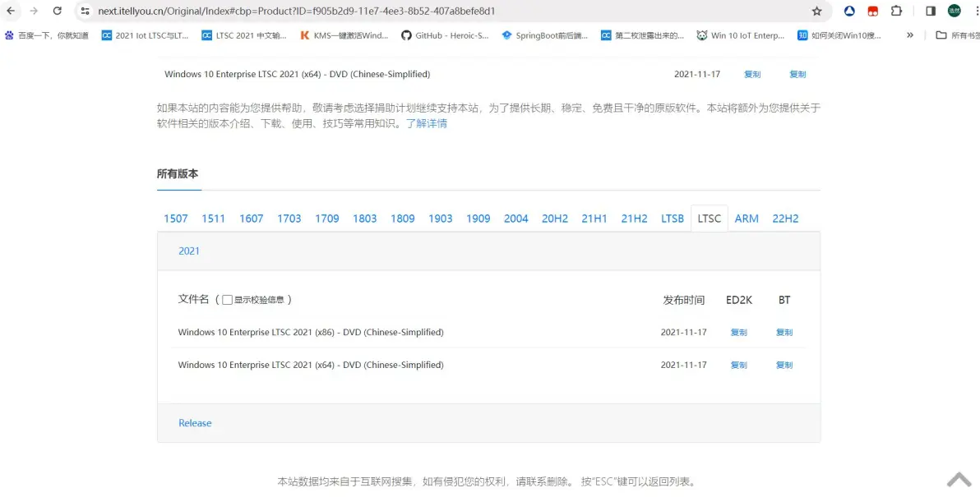Jump to top with the up arrow
Viewport: 980px width, 497px height.
point(959,480)
